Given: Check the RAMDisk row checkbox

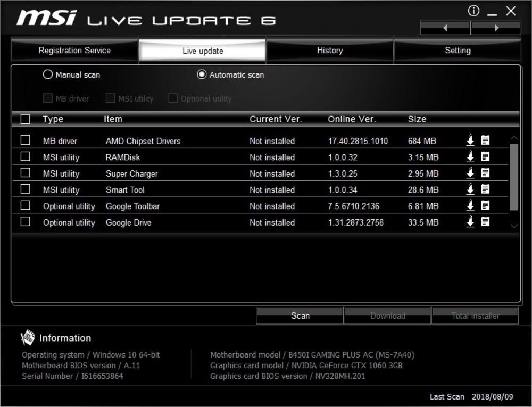Looking at the screenshot, I should click(x=26, y=156).
